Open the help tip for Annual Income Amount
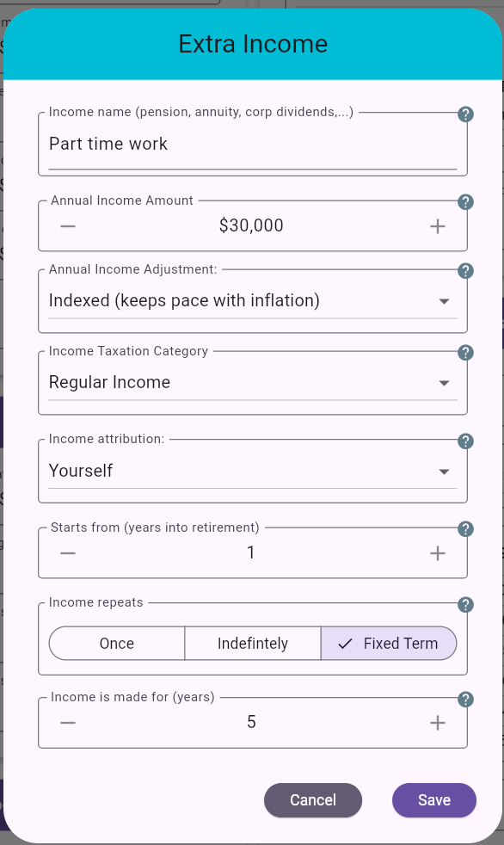Screen dimensions: 504x845 click(465, 202)
